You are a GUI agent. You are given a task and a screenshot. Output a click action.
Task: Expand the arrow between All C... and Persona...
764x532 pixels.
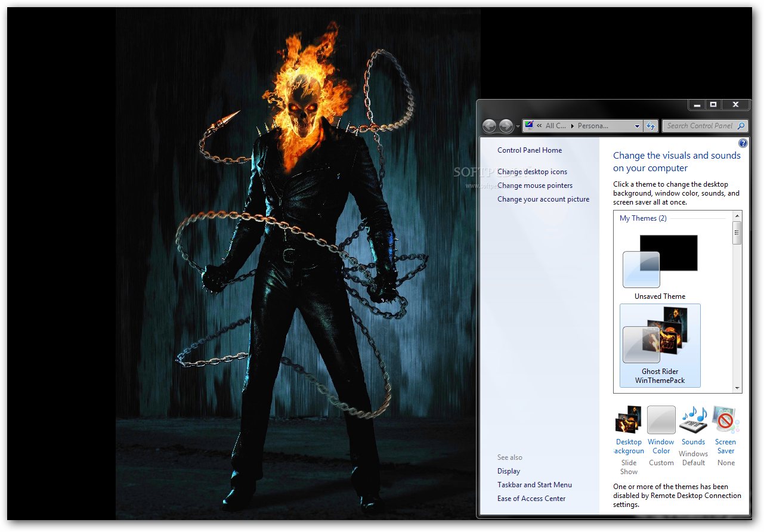click(x=573, y=126)
